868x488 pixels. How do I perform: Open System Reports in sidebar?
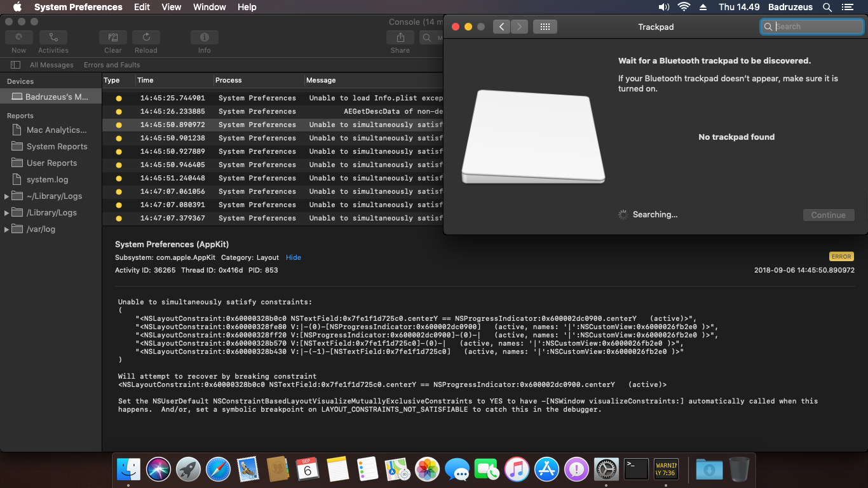point(51,146)
